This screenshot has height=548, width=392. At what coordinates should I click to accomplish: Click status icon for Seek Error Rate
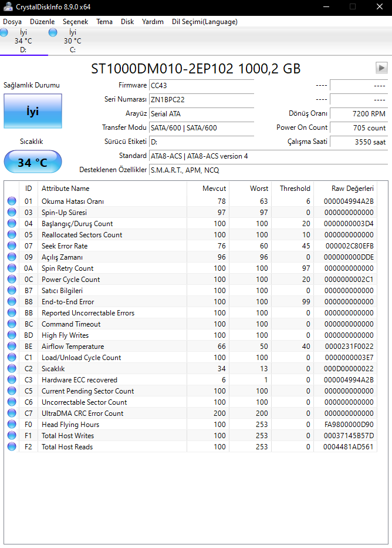click(x=12, y=246)
